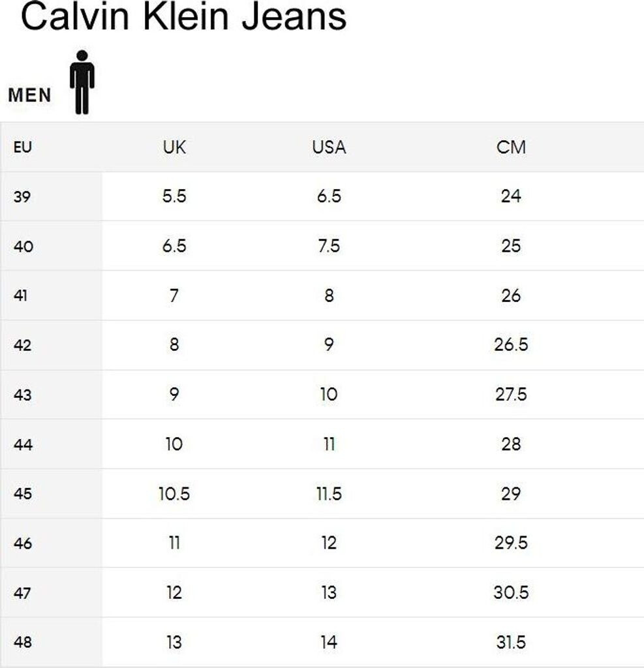The image size is (644, 668).
Task: Click the 30.5 CM value
Action: pos(511,593)
